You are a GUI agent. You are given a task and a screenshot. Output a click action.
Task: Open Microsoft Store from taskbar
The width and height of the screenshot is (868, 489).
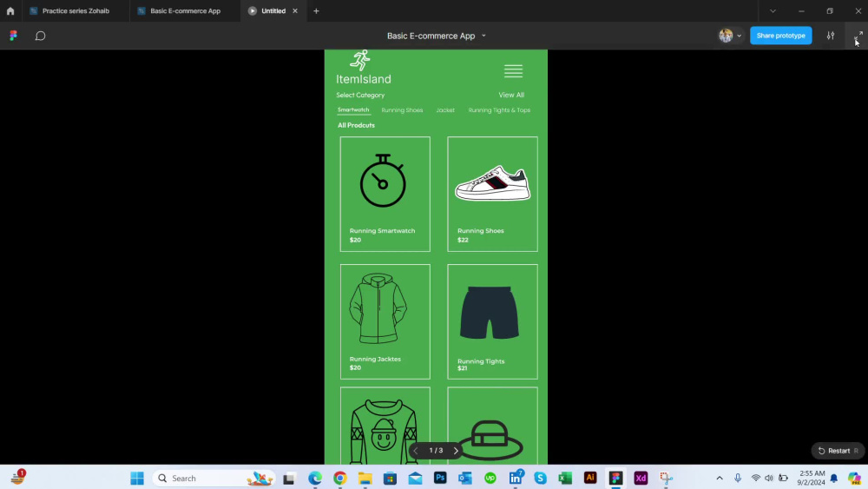[391, 478]
